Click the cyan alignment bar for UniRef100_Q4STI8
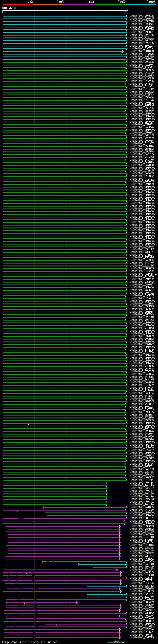Image resolution: width=158 pixels, height=644 pixels. coord(103,564)
